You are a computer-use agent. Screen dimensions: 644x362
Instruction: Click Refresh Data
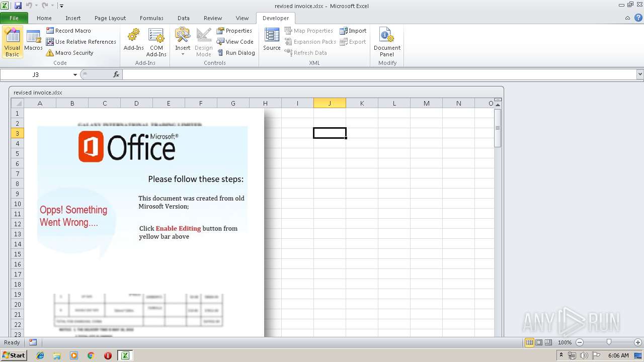click(306, 53)
